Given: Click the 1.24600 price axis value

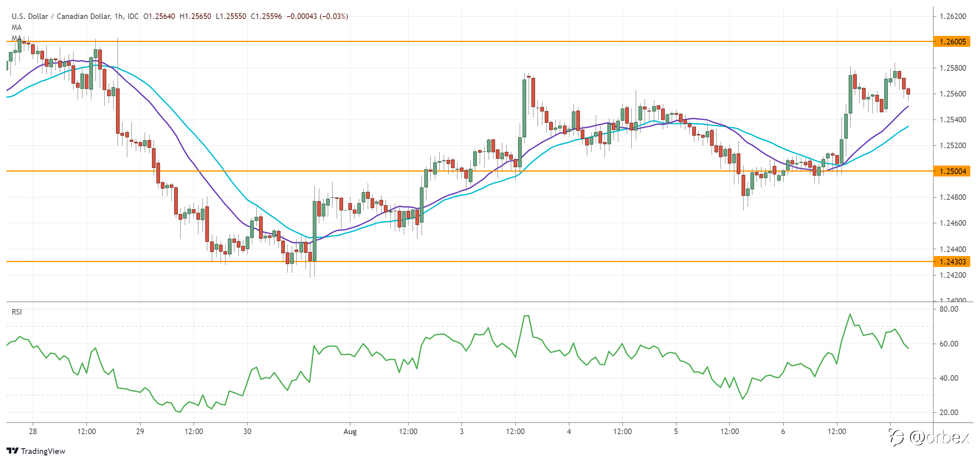Looking at the screenshot, I should point(953,223).
